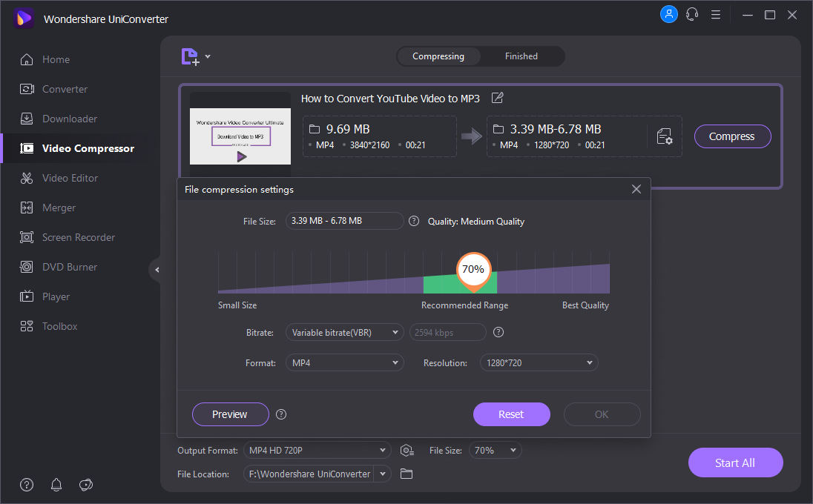Image resolution: width=813 pixels, height=504 pixels.
Task: Go to Screen Recorder in the sidebar
Action: pyautogui.click(x=79, y=237)
